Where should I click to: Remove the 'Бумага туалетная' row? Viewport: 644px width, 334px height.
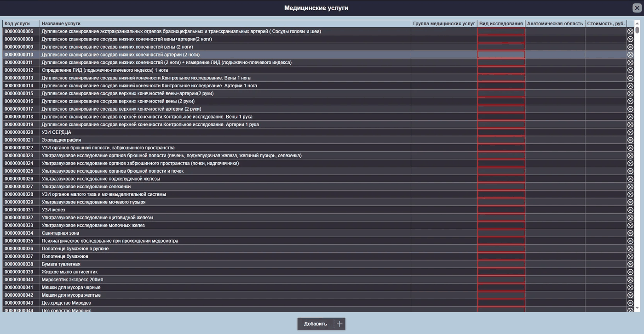coord(630,264)
